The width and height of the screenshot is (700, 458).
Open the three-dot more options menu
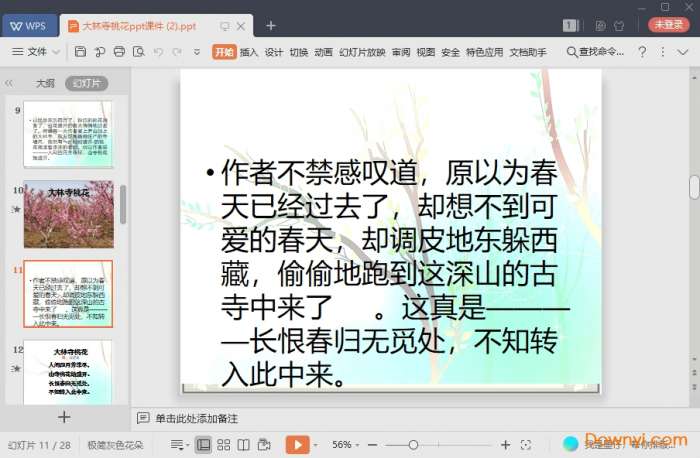(x=663, y=52)
